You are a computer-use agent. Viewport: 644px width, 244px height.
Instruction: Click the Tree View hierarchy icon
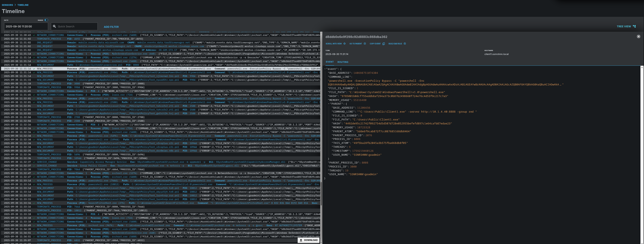pos(634,26)
